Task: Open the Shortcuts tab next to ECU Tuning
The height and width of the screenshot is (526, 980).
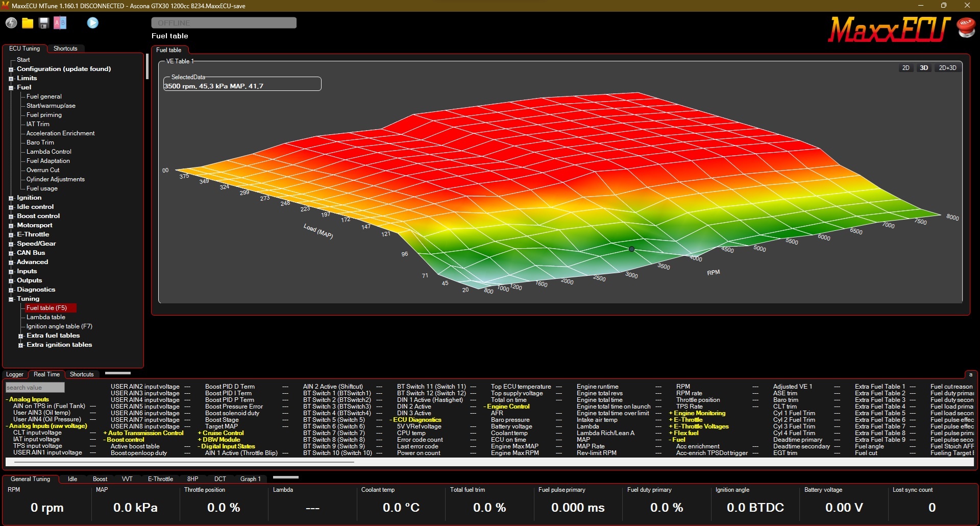Action: [x=65, y=49]
